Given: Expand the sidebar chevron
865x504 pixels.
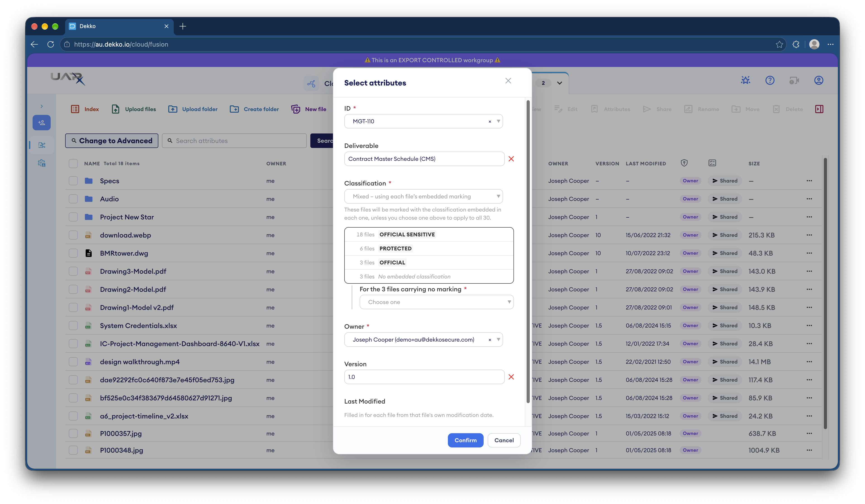Looking at the screenshot, I should click(x=42, y=106).
